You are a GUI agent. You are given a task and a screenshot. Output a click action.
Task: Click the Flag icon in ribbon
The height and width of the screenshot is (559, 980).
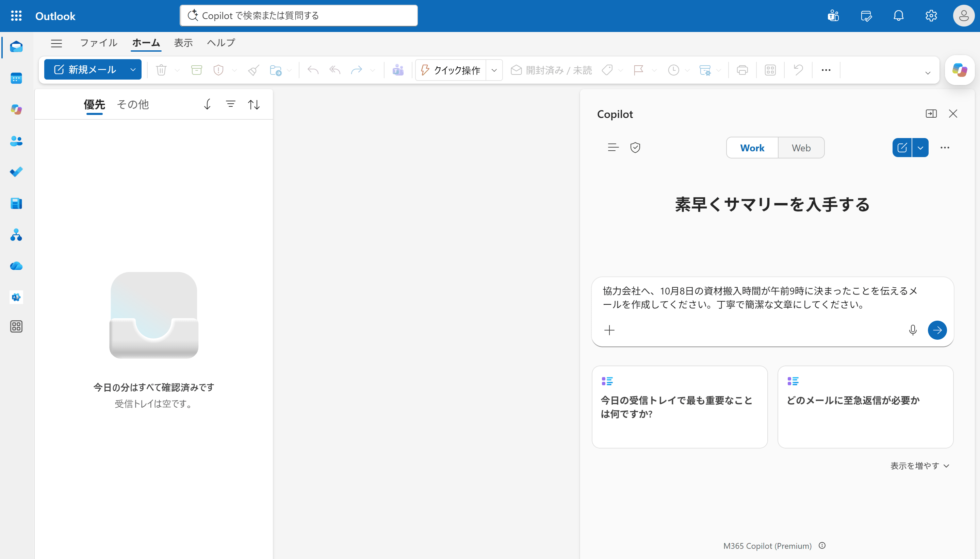638,70
